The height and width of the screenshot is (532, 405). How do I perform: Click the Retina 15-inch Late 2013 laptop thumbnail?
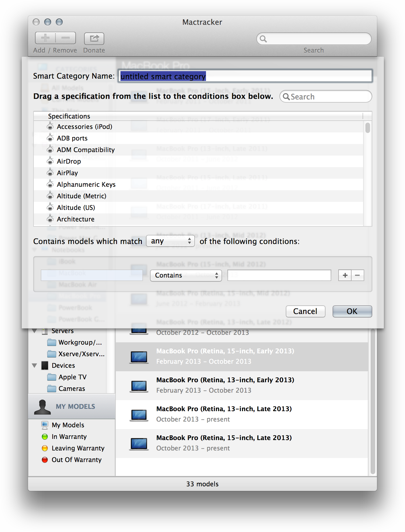[139, 444]
